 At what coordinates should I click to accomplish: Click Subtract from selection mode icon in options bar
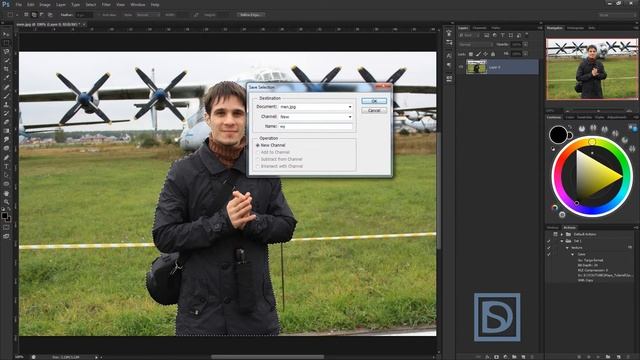coord(42,15)
